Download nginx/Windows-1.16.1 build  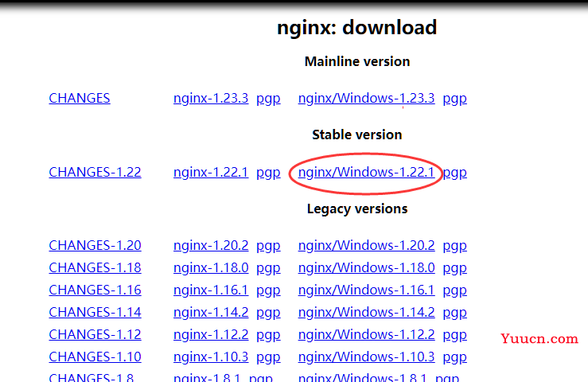366,290
